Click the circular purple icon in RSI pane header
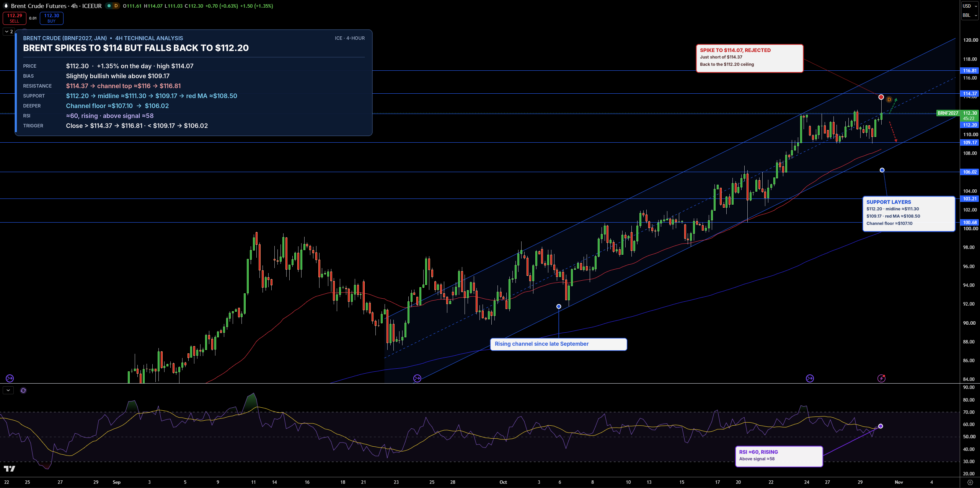Image resolution: width=980 pixels, height=488 pixels. pos(23,390)
